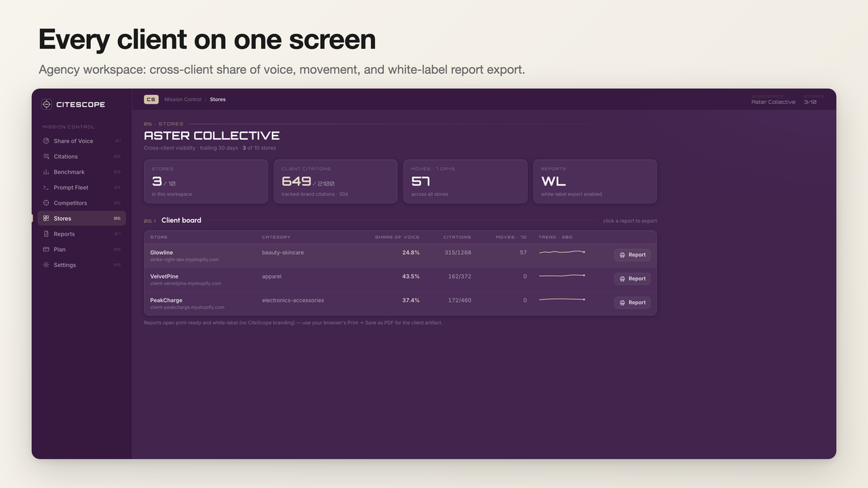This screenshot has width=868, height=488.
Task: Click the PeakCharge store name
Action: [166, 300]
